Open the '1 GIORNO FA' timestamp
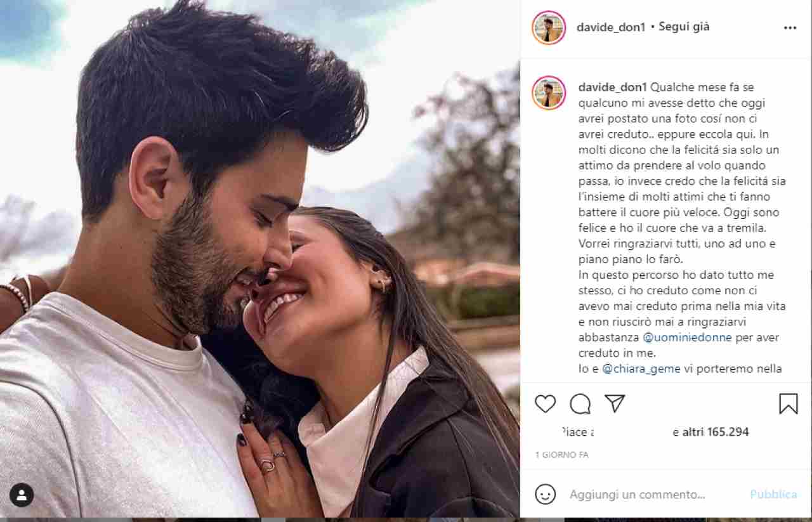 (x=561, y=455)
